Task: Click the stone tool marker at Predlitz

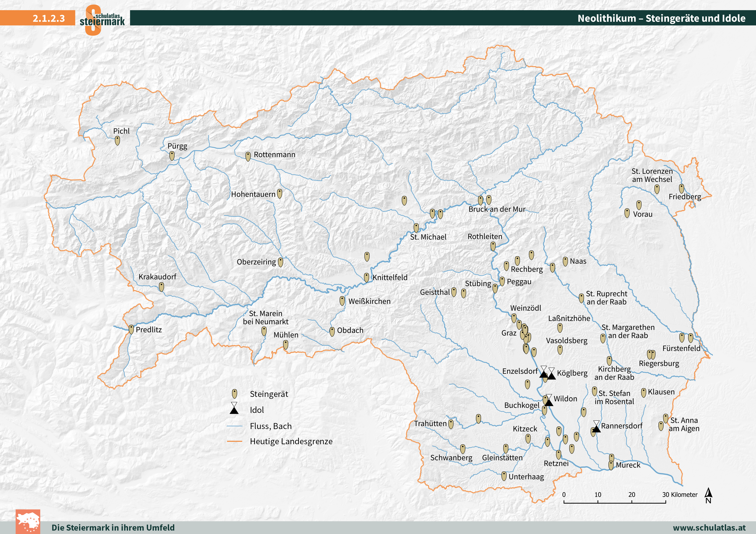Action: [x=131, y=329]
